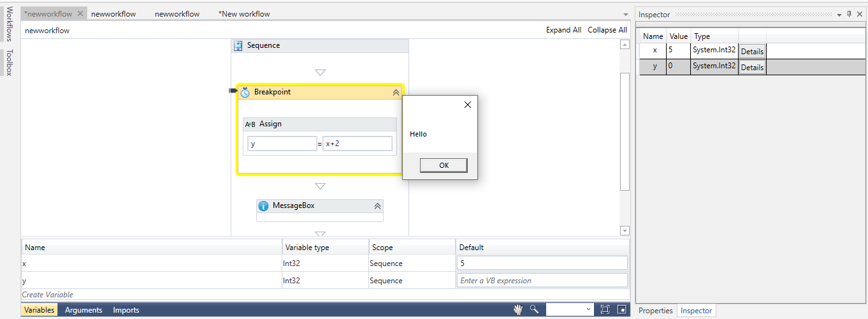
Task: Click the Sequence activity icon
Action: pos(238,46)
